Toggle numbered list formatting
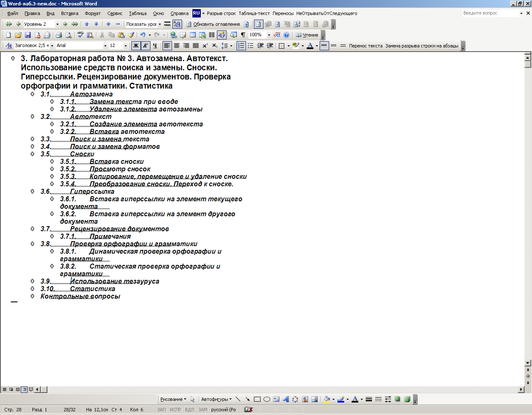This screenshot has width=532, height=415. [241, 46]
